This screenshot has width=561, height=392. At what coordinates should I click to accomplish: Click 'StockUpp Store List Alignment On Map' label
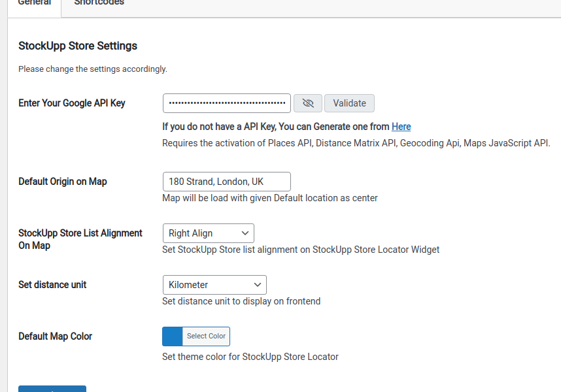click(80, 239)
